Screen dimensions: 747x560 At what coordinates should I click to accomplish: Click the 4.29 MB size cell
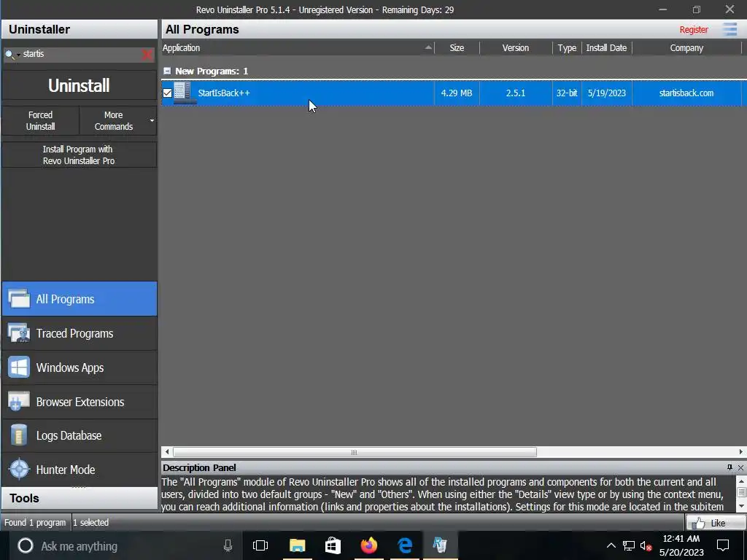(x=457, y=93)
